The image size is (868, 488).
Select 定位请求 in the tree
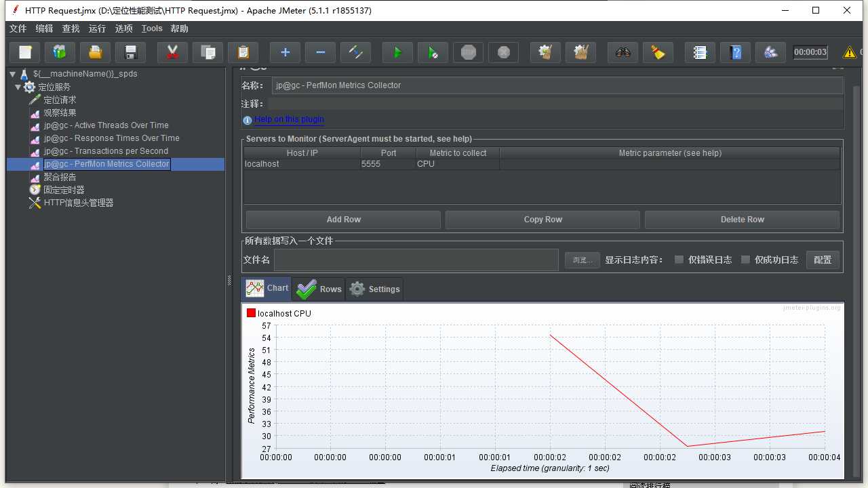(60, 100)
